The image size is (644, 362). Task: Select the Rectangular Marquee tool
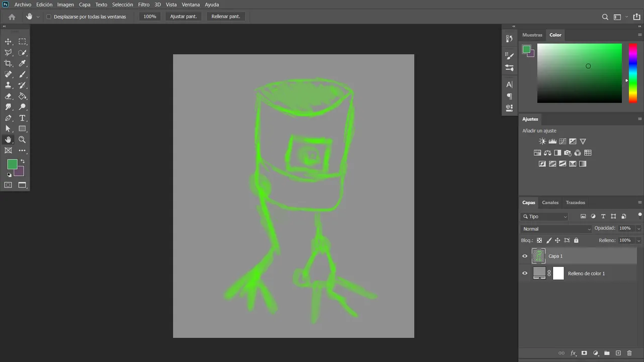click(22, 42)
